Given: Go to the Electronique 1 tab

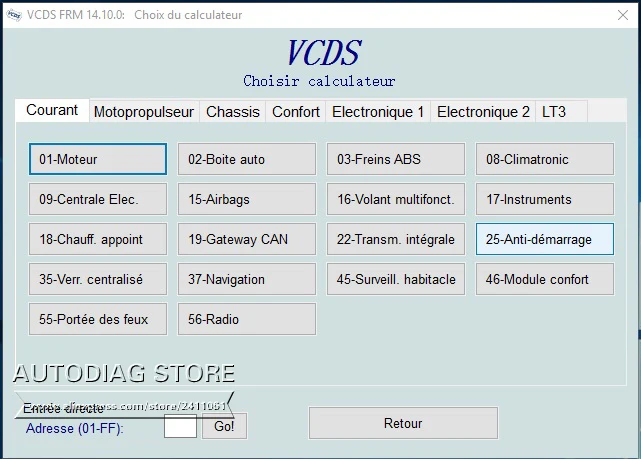Looking at the screenshot, I should 378,112.
